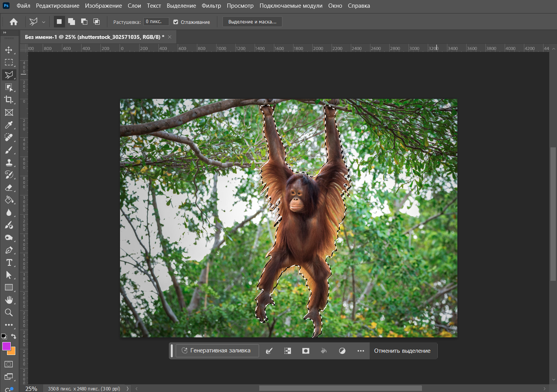Open the Слои menu
This screenshot has width=557, height=392.
pos(134,6)
